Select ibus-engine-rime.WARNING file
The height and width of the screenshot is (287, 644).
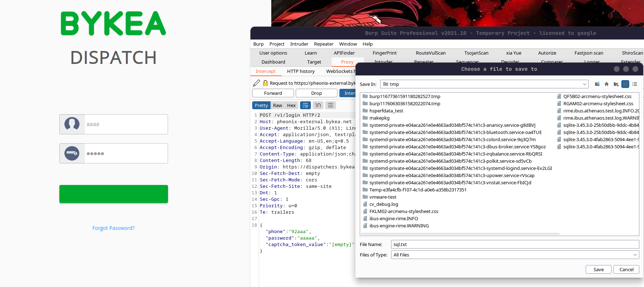click(x=395, y=226)
